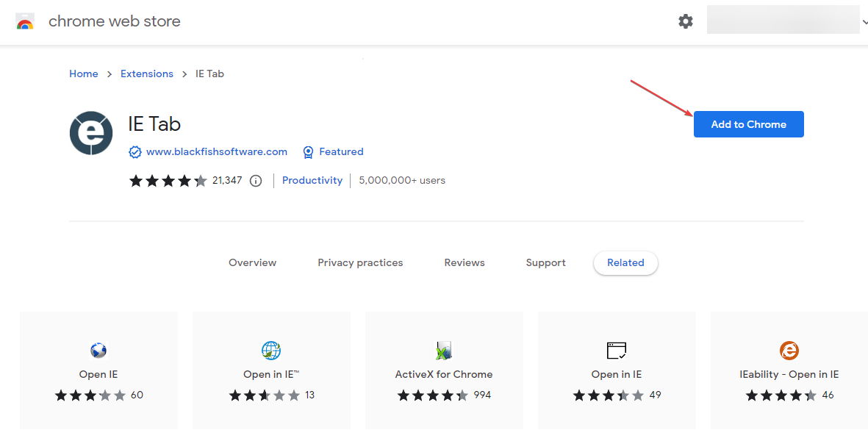The width and height of the screenshot is (868, 430).
Task: Click the ActiveX for Chrome icon
Action: (x=443, y=351)
